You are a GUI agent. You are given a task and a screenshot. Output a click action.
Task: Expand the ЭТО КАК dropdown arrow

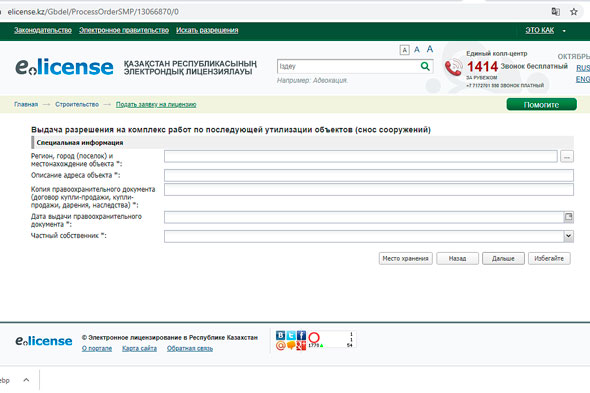click(x=564, y=31)
